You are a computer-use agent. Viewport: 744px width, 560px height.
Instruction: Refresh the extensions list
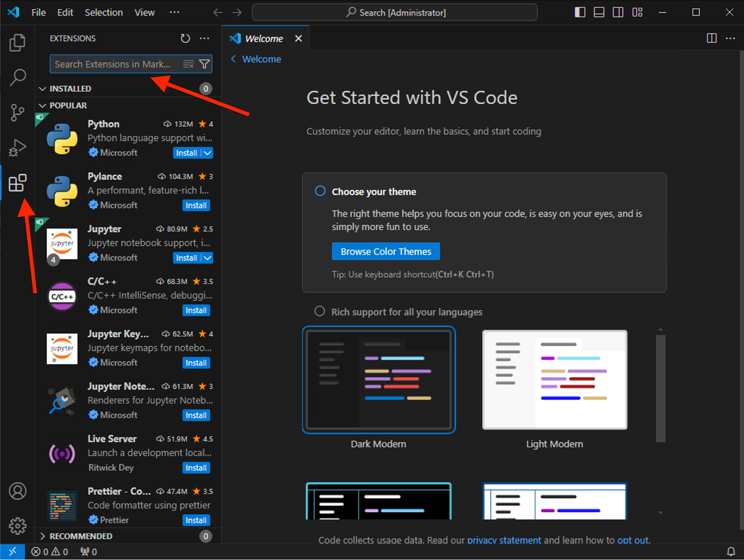[185, 38]
